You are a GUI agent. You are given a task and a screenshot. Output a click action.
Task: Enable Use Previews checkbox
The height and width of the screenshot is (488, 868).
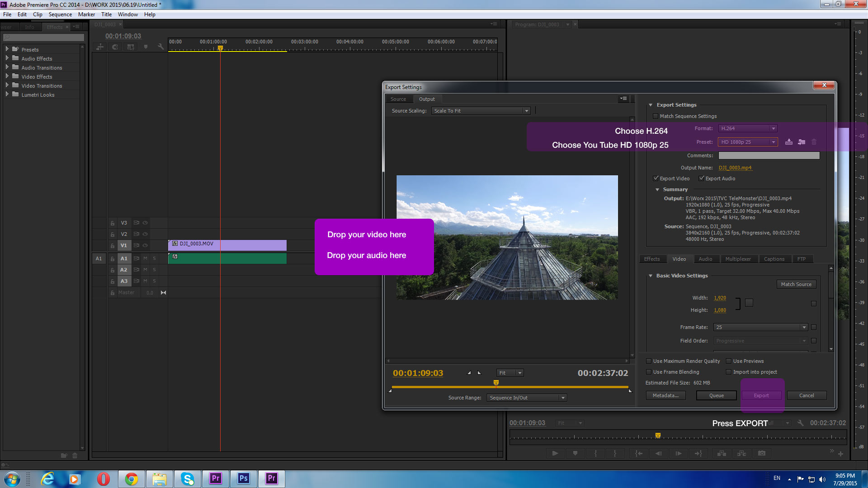(x=729, y=361)
